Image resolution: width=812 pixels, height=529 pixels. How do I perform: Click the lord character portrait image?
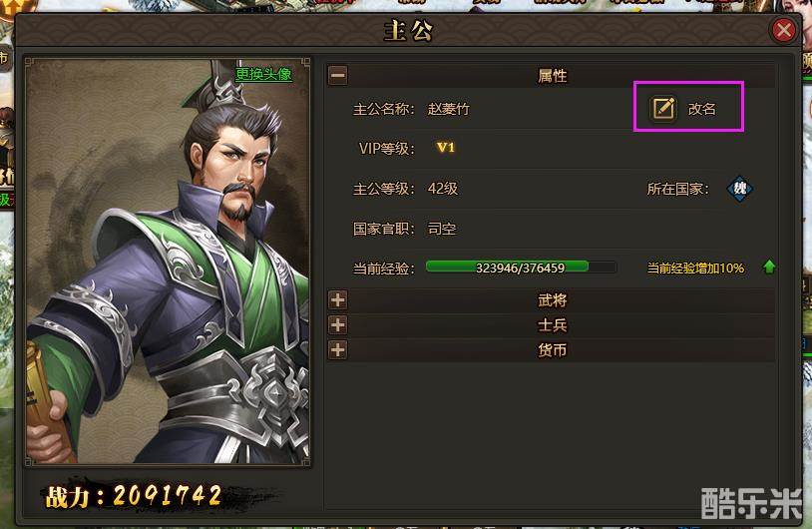pos(168,262)
